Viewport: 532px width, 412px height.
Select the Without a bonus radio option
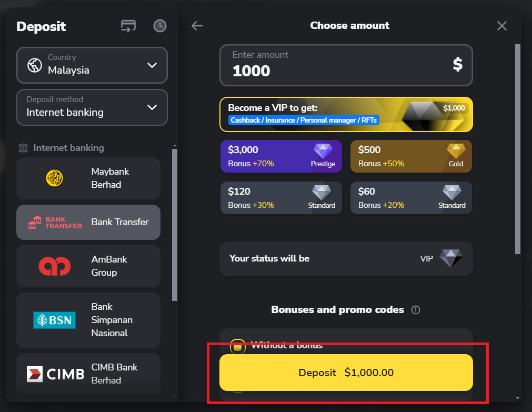[x=237, y=346]
